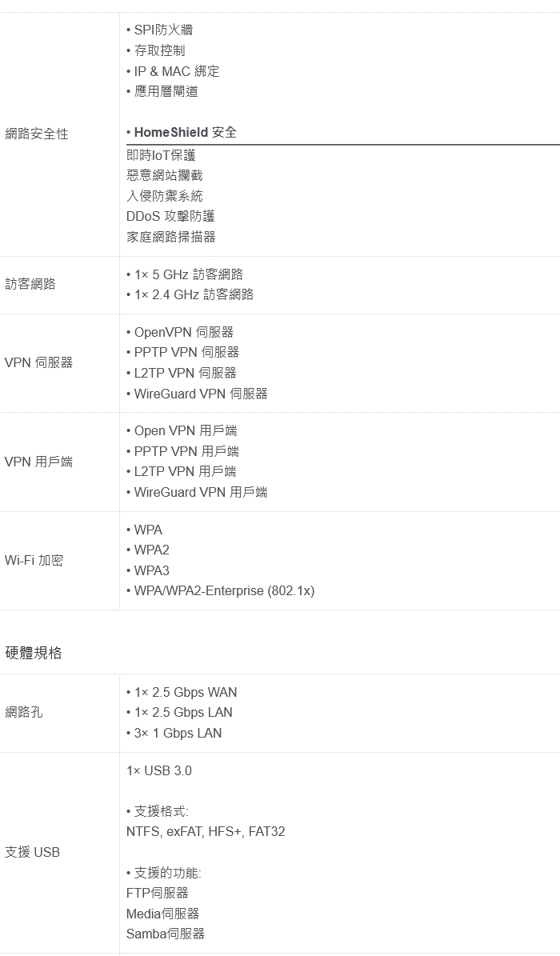Select WPA/WPA2-Enterprise (802.1x) entry
The image size is (560, 956).
pyautogui.click(x=224, y=590)
